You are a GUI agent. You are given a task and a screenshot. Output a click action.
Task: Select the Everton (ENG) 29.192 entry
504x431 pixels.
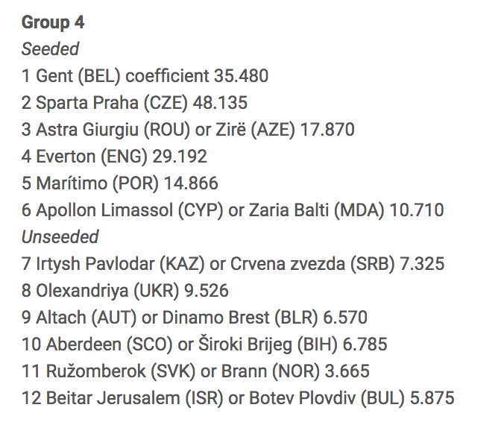[114, 157]
